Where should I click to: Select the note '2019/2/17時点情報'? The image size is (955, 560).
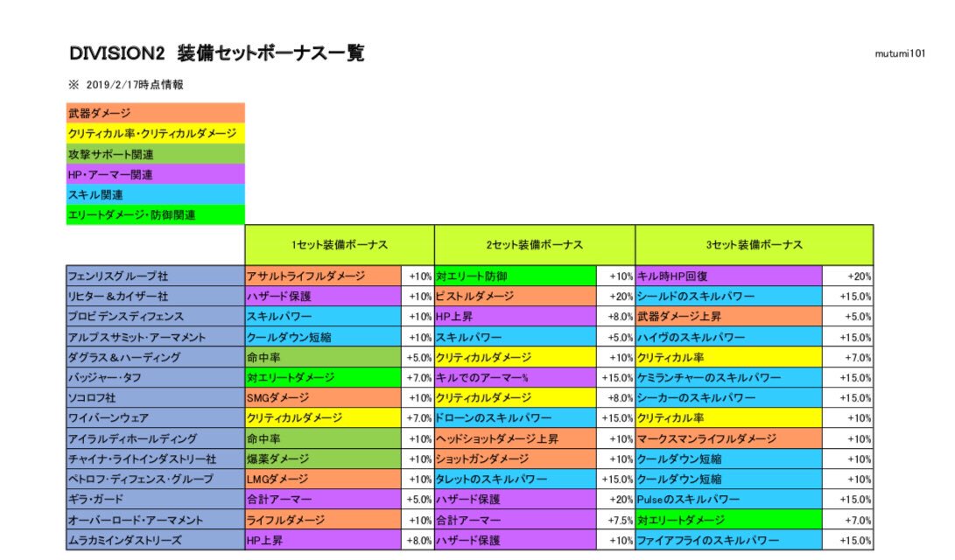135,85
